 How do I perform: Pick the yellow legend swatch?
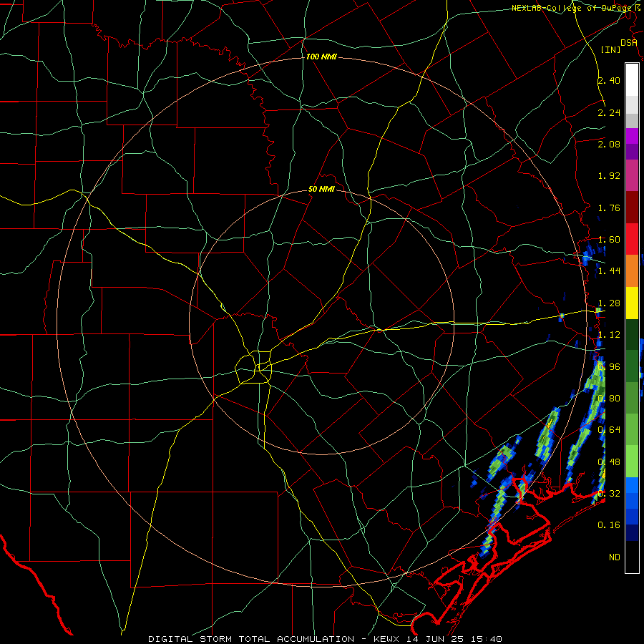click(632, 303)
